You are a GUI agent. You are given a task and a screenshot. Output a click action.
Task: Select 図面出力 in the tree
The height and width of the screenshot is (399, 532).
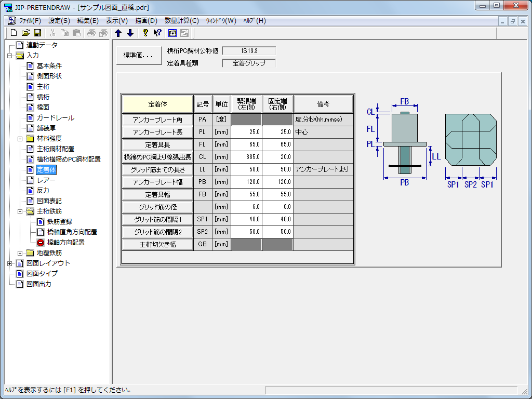(38, 284)
